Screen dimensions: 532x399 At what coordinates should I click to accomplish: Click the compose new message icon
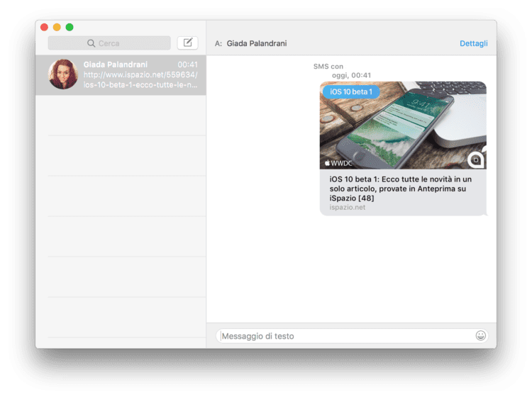click(x=187, y=43)
